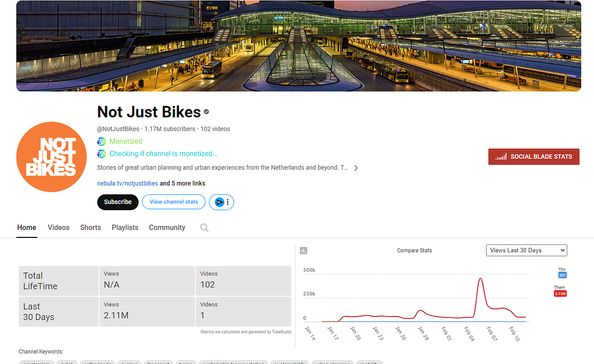Click the Subscribe button

[117, 202]
